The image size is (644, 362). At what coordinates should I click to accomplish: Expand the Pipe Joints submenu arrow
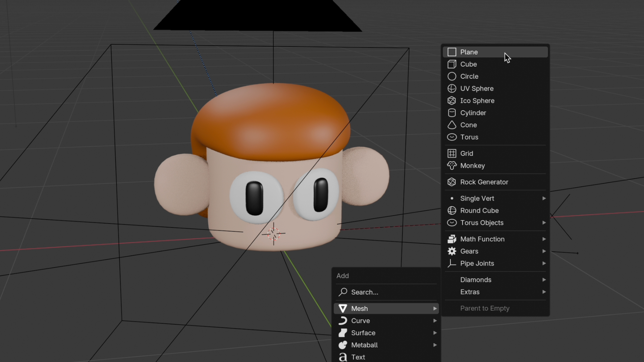544,263
